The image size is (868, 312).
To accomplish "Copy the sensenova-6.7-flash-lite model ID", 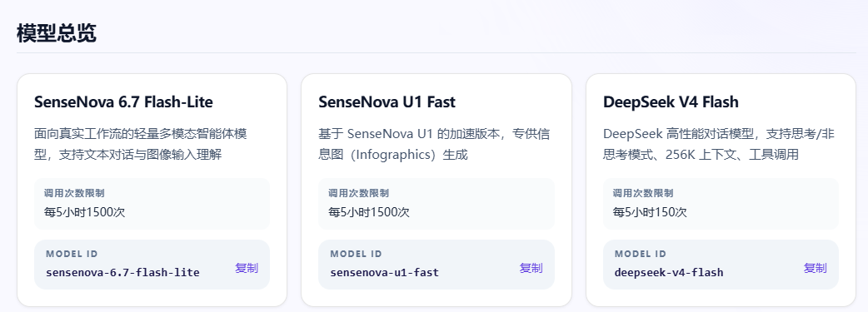I will point(247,268).
